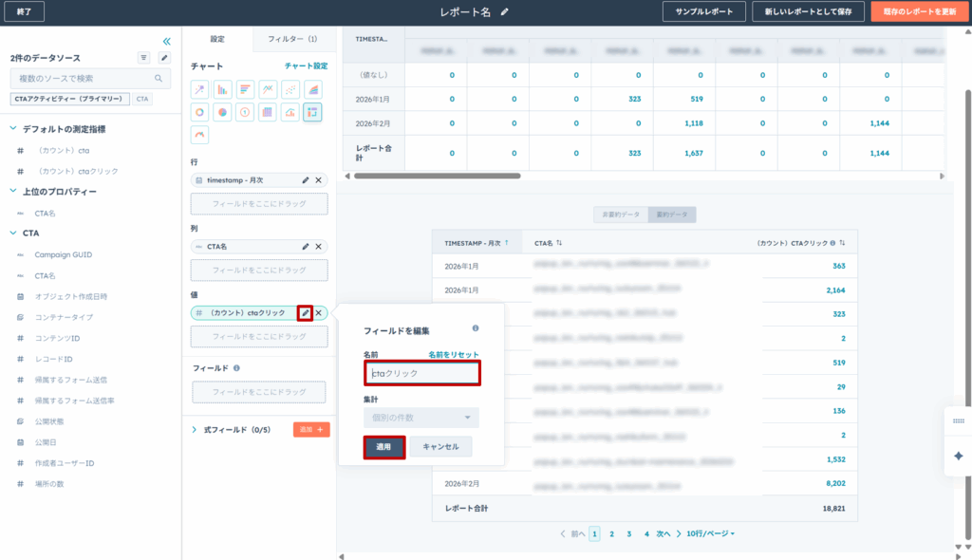972x560 pixels.
Task: Click the 適用 apply button
Action: 383,447
